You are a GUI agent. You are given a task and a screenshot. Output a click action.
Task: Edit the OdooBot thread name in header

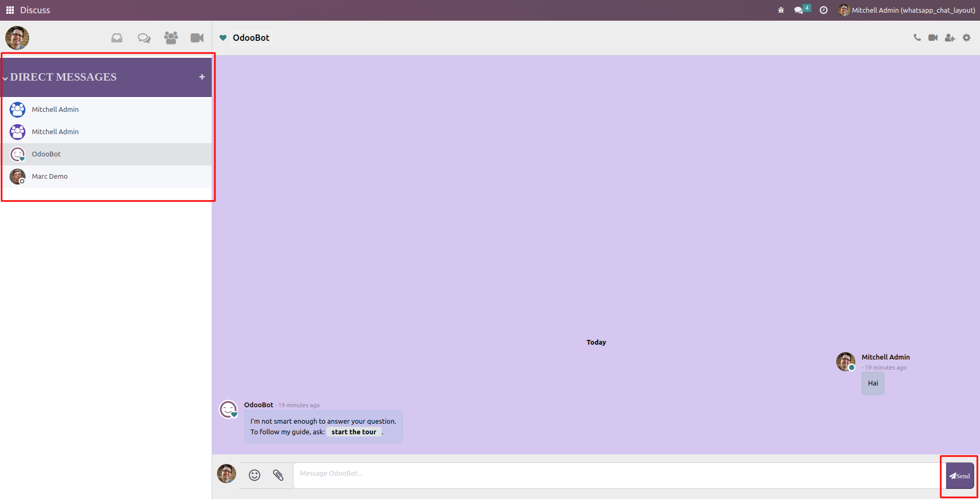251,38
